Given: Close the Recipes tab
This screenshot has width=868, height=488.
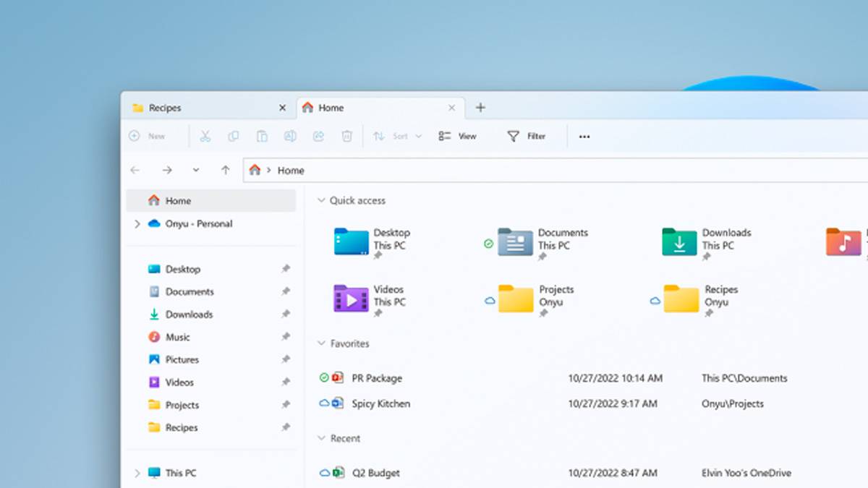Looking at the screenshot, I should point(282,108).
